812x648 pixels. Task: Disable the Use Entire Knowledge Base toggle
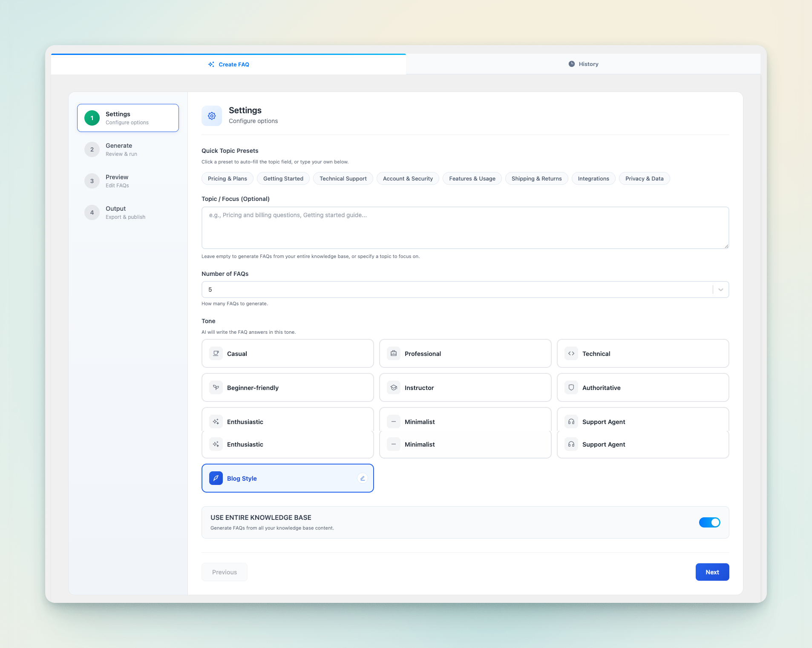point(709,522)
